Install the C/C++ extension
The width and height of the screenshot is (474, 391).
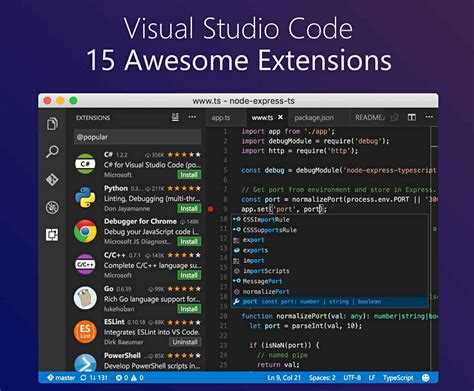pos(189,275)
